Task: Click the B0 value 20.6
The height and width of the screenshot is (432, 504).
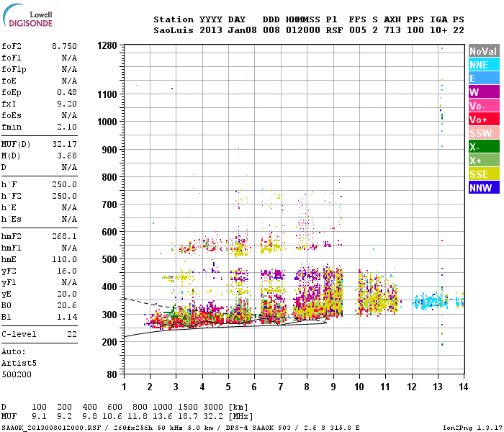Action: 67,306
